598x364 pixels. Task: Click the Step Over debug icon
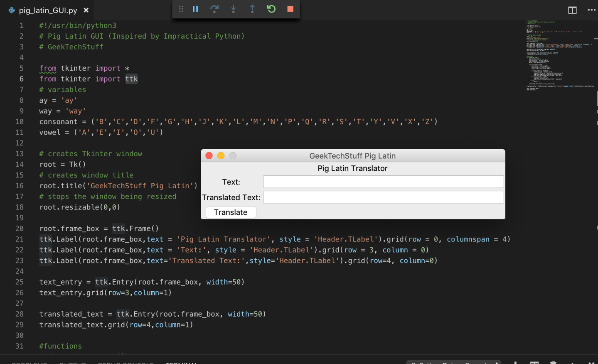pos(214,9)
